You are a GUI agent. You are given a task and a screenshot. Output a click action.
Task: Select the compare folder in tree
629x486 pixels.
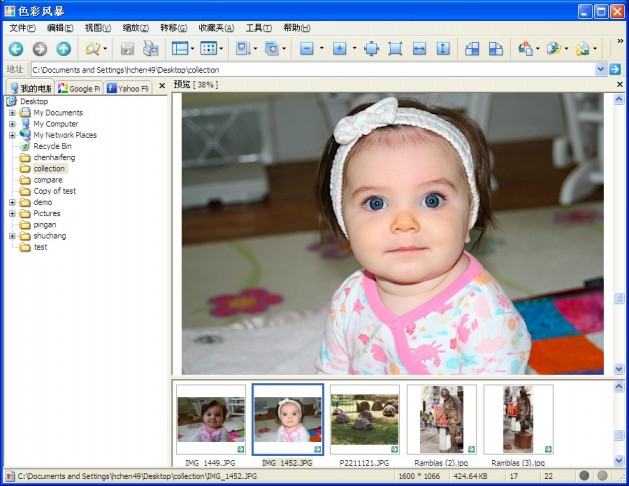click(x=47, y=180)
